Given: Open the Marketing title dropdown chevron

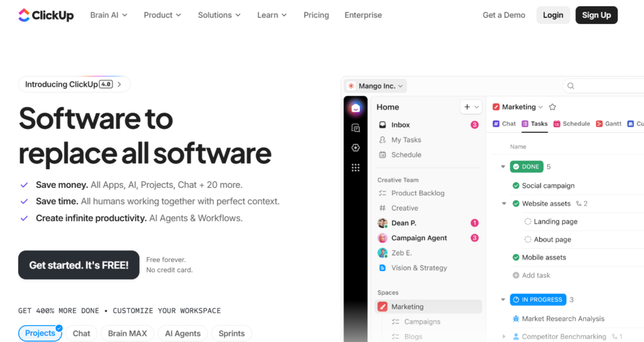Looking at the screenshot, I should click(x=540, y=107).
